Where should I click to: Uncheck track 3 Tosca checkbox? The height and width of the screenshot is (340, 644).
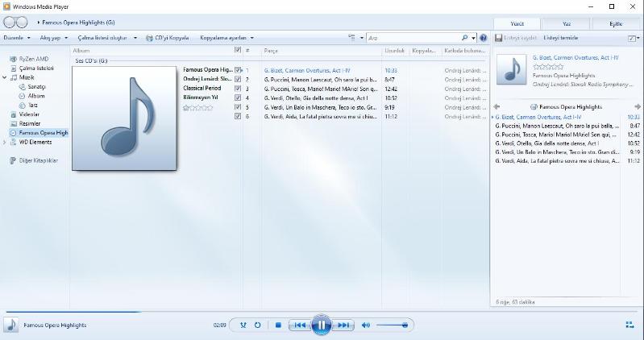(238, 89)
